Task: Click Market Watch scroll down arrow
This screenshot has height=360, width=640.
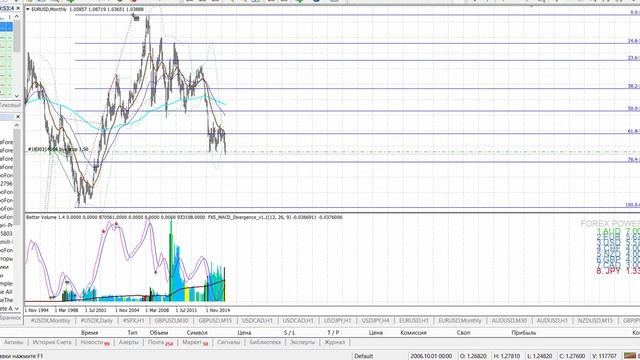Action: coord(17,96)
